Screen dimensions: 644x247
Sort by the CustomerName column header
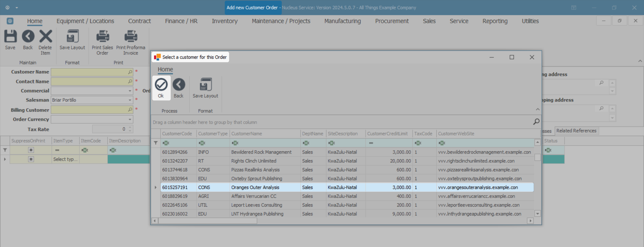click(x=265, y=134)
